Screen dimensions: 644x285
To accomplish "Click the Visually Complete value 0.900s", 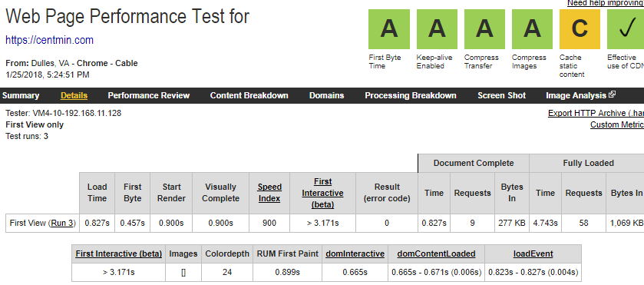I will tap(220, 224).
